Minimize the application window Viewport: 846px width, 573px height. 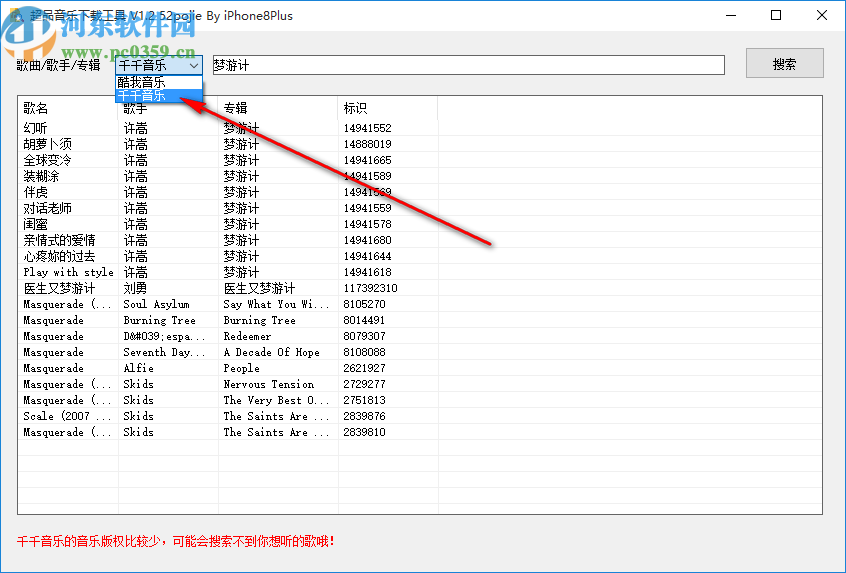(x=731, y=15)
